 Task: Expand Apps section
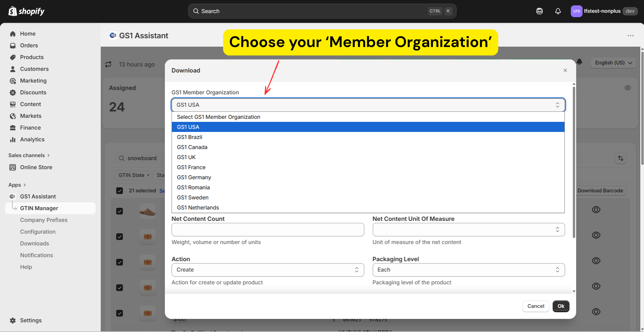coord(17,185)
